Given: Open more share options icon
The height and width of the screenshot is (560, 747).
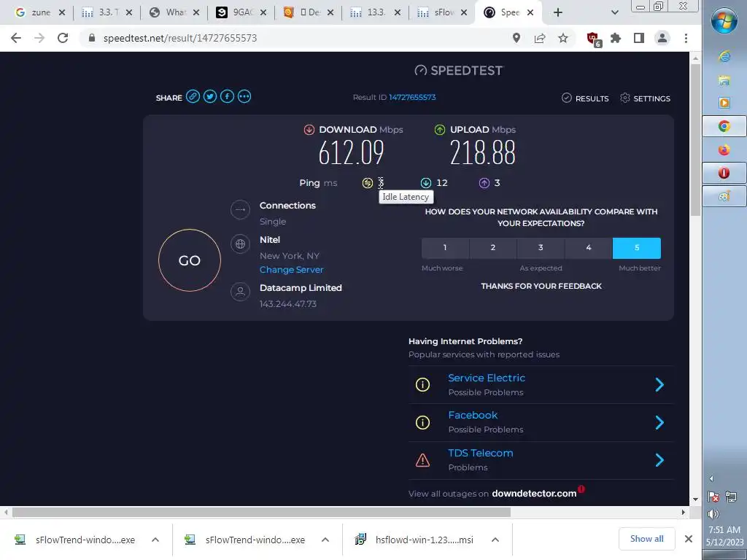Looking at the screenshot, I should (244, 97).
